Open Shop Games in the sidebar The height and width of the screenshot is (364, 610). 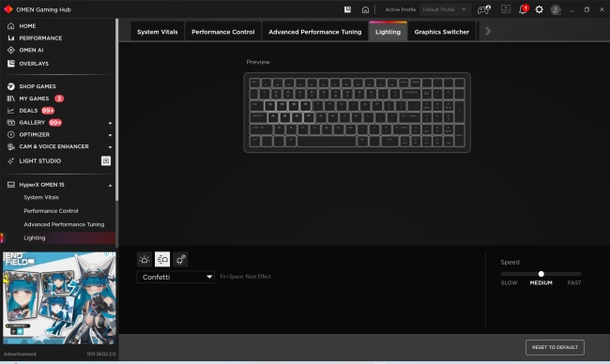click(x=38, y=86)
